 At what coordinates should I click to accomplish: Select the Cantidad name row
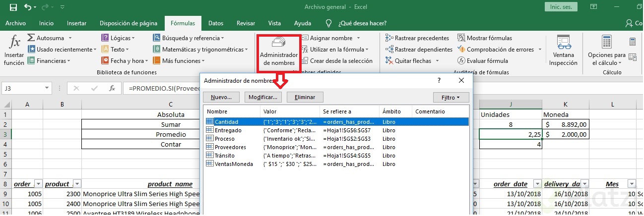click(x=336, y=121)
